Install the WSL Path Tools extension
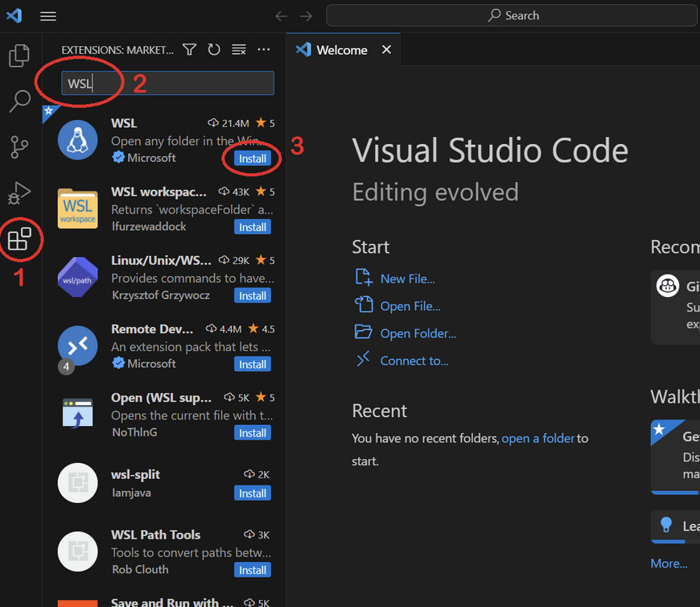 (x=253, y=571)
